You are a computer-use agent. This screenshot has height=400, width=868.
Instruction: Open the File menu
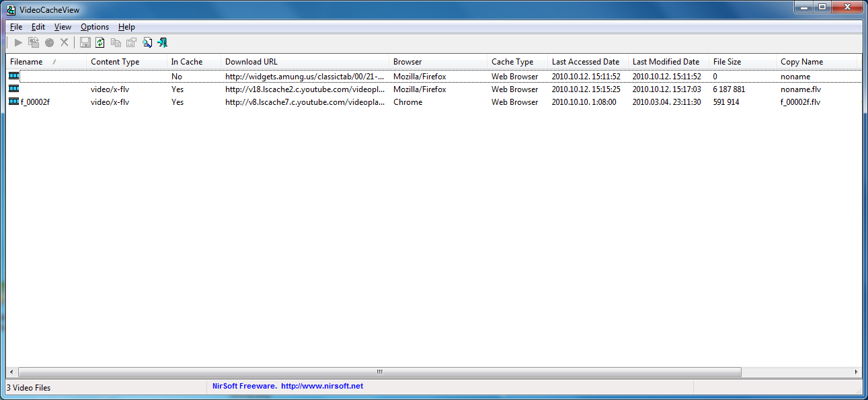pyautogui.click(x=16, y=27)
